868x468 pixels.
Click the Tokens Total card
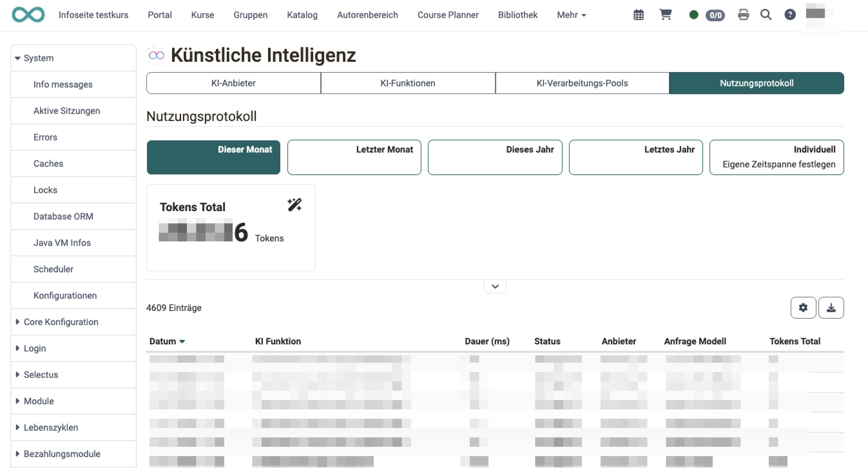tap(231, 227)
